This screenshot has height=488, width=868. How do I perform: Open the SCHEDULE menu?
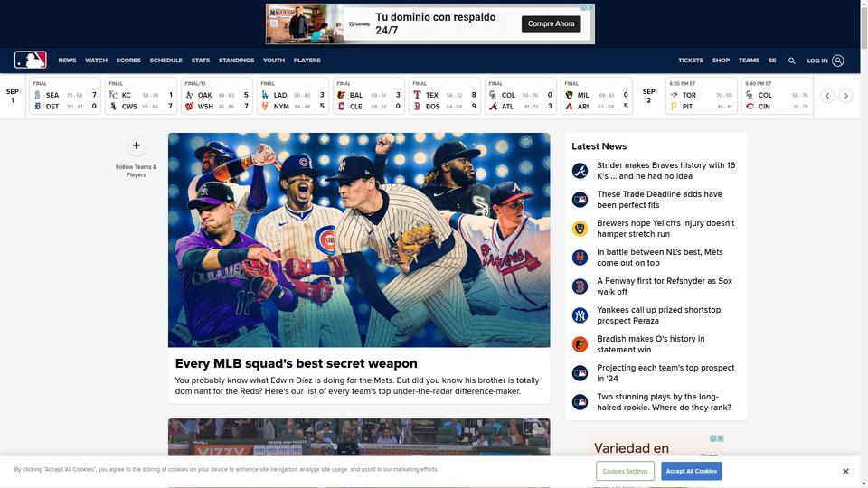pyautogui.click(x=166, y=61)
